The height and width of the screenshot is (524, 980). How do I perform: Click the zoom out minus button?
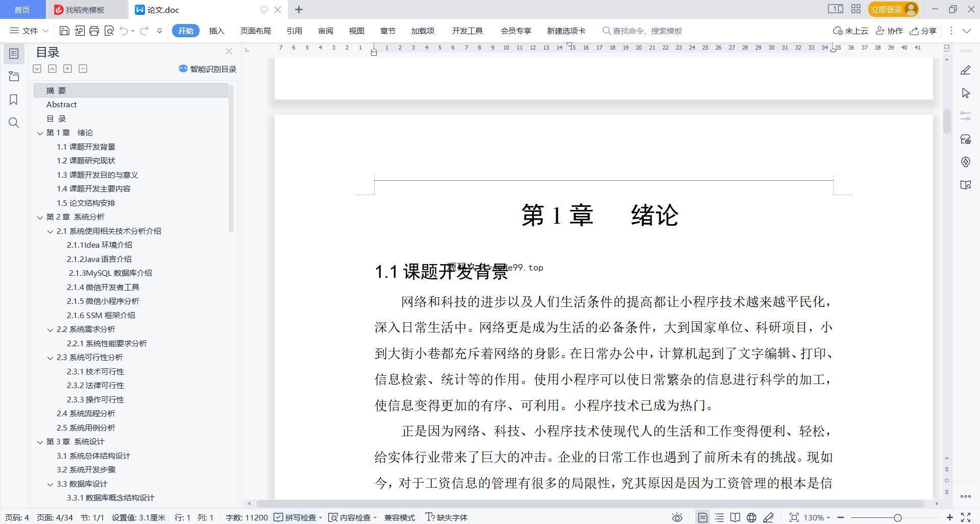[840, 517]
